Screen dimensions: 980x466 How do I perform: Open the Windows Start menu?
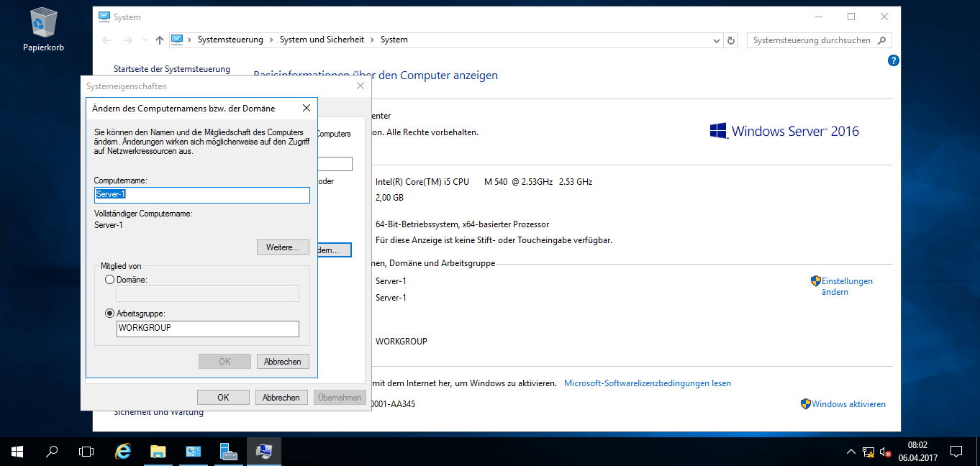[x=17, y=452]
